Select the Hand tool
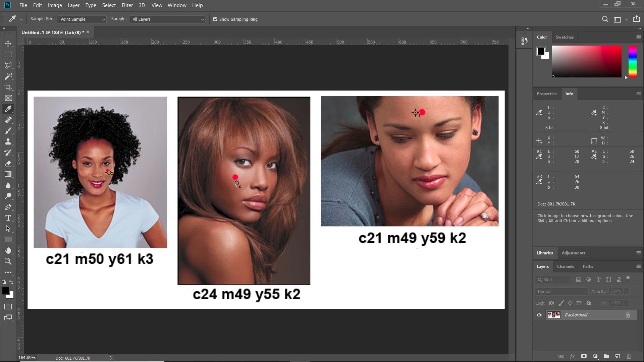Screen dimensions: 644x362 [8, 251]
